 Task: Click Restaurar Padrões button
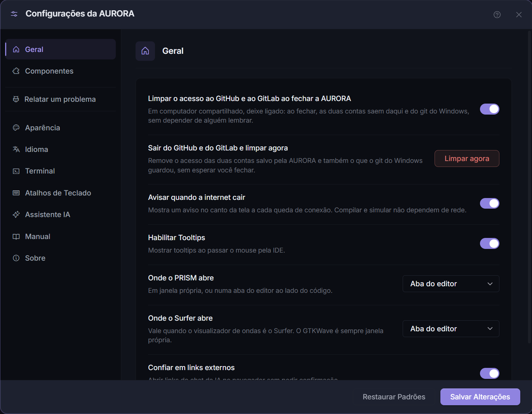coord(394,397)
